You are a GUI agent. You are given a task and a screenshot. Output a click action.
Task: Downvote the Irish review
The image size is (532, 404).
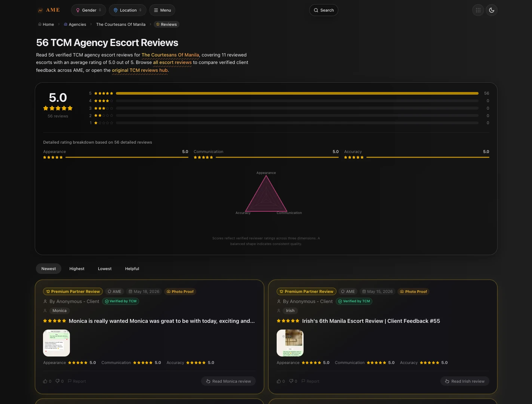[293, 381]
